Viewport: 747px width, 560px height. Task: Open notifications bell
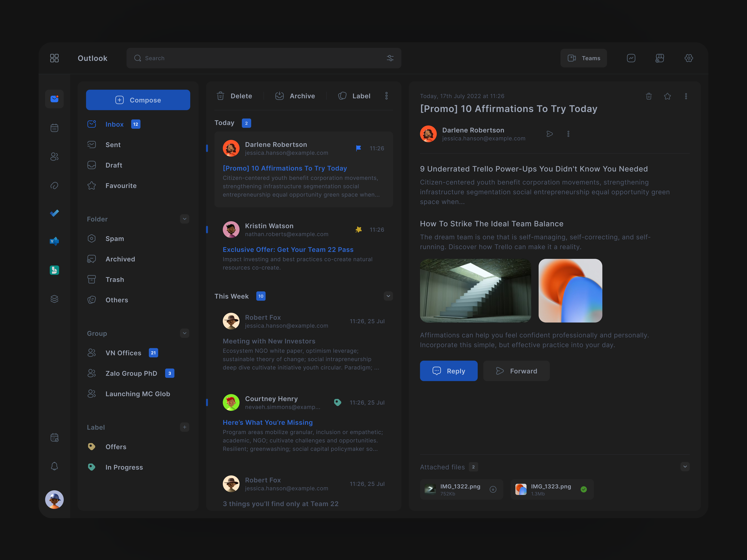coord(54,466)
